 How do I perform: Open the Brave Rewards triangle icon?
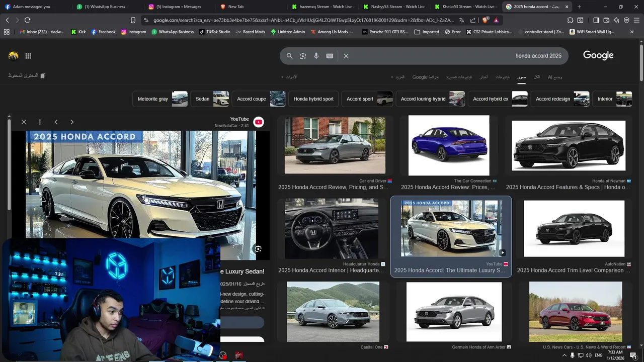496,20
